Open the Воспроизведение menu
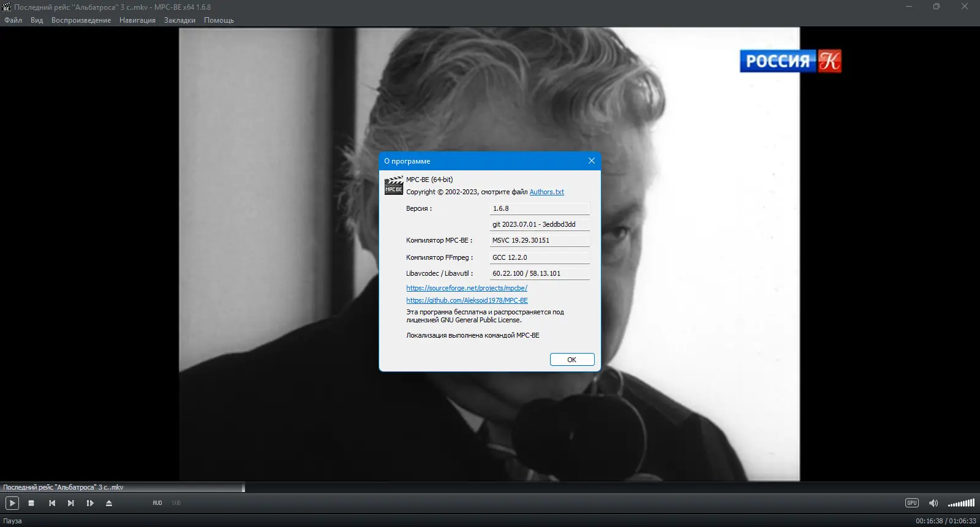Viewport: 980px width, 527px height. [81, 20]
